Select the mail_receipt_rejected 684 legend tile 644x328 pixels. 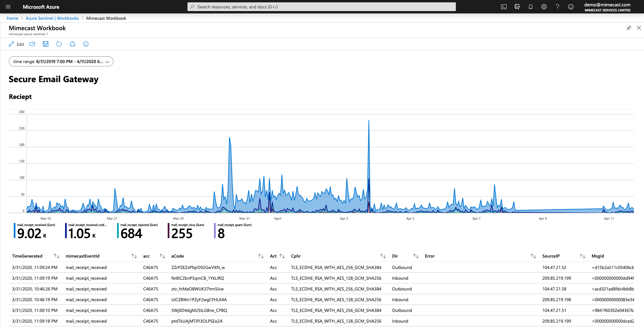(138, 231)
